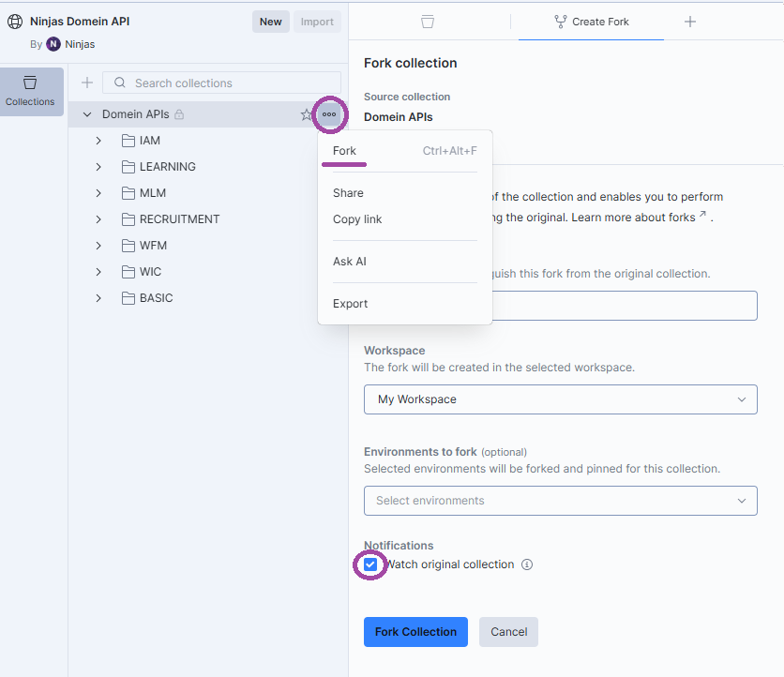The image size is (784, 677).
Task: Click the workspace globe icon beside Ninjas Domein API
Action: coord(13,21)
